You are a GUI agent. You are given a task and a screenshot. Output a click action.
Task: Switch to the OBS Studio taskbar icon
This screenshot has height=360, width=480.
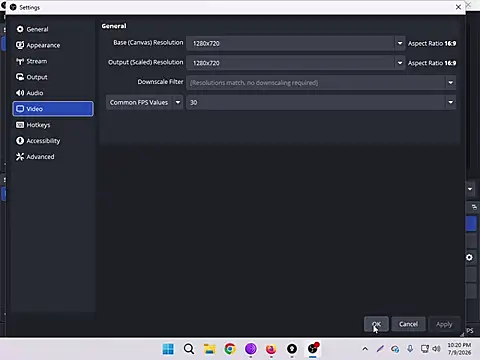tap(313, 349)
